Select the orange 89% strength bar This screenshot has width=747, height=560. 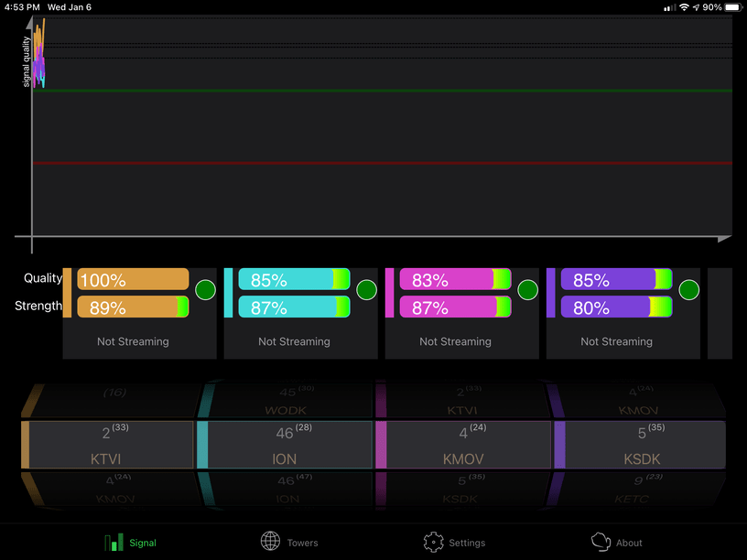(x=133, y=307)
